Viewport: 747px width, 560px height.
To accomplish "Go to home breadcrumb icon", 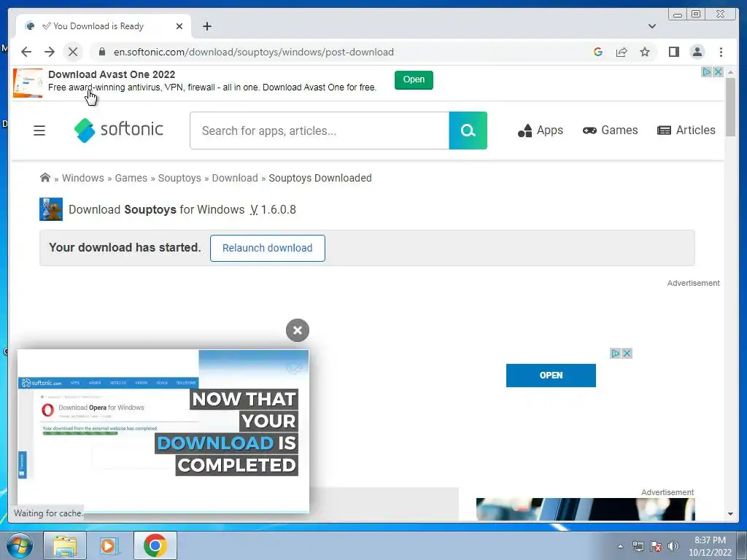I will 45,178.
